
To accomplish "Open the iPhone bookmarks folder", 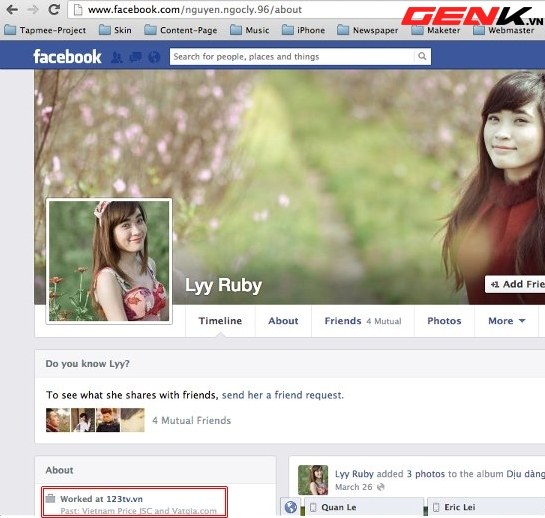I will point(303,30).
